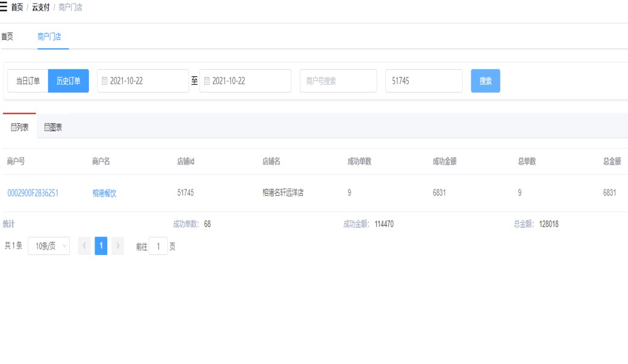628x364 pixels.
Task: Click the next page arrow in pagination
Action: [x=118, y=246]
